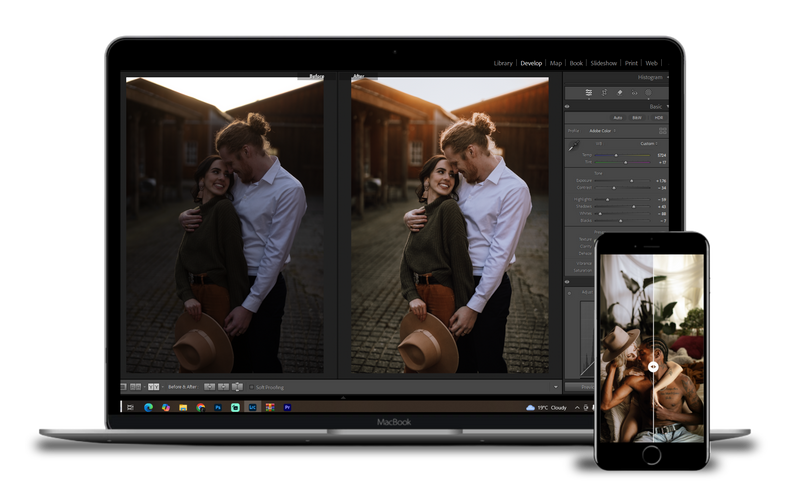Image resolution: width=800 pixels, height=500 pixels.
Task: Switch to the Develop module
Action: (531, 63)
